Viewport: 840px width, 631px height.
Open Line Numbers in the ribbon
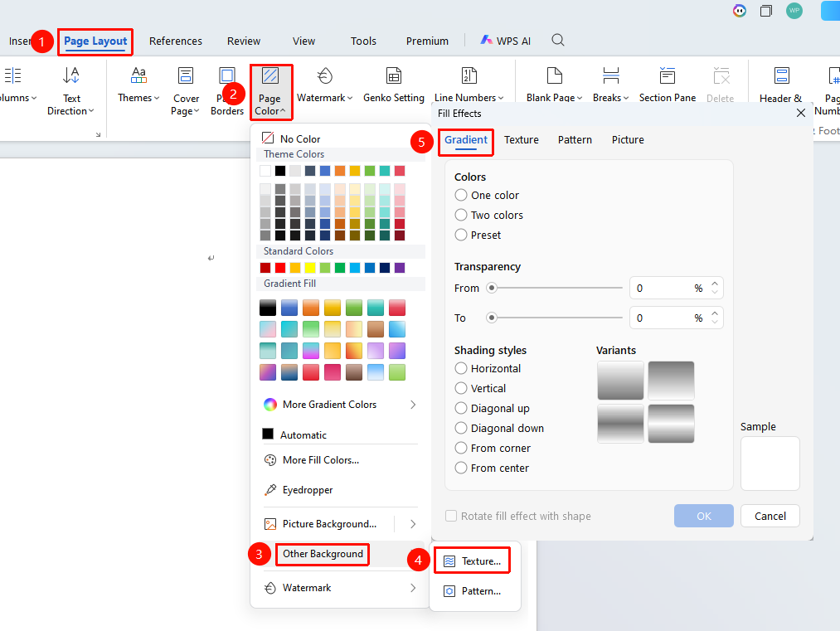point(469,85)
